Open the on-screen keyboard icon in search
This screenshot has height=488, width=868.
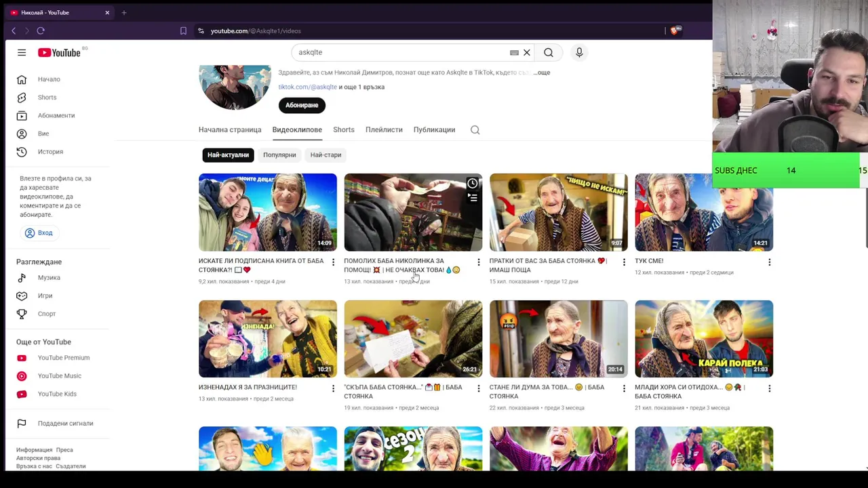pyautogui.click(x=514, y=52)
